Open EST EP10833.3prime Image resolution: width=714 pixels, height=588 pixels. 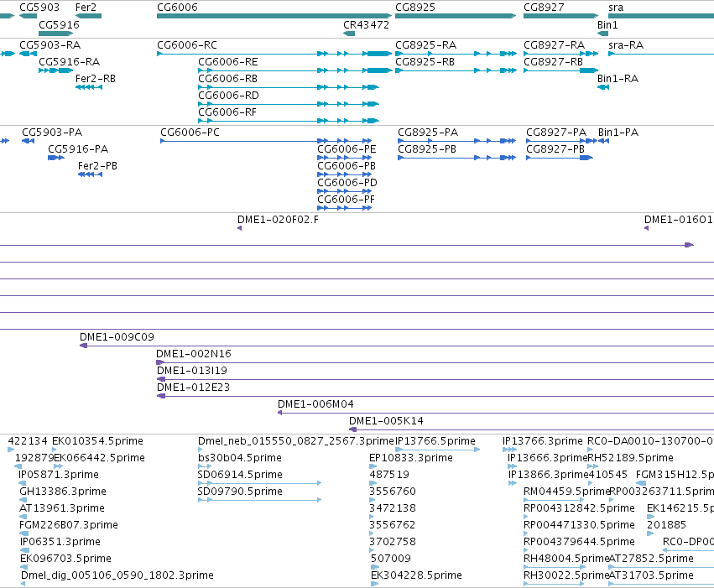(x=411, y=458)
